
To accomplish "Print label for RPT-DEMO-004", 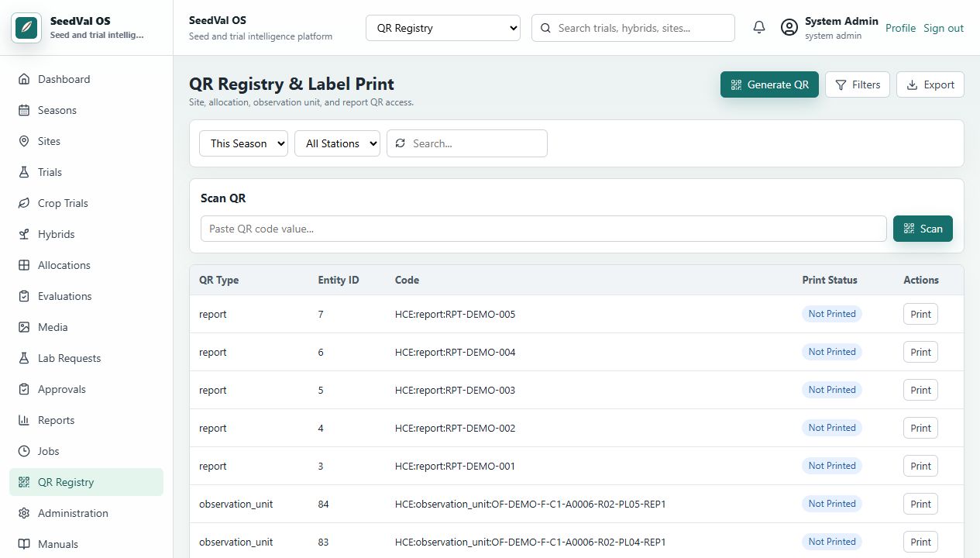I will coord(920,352).
